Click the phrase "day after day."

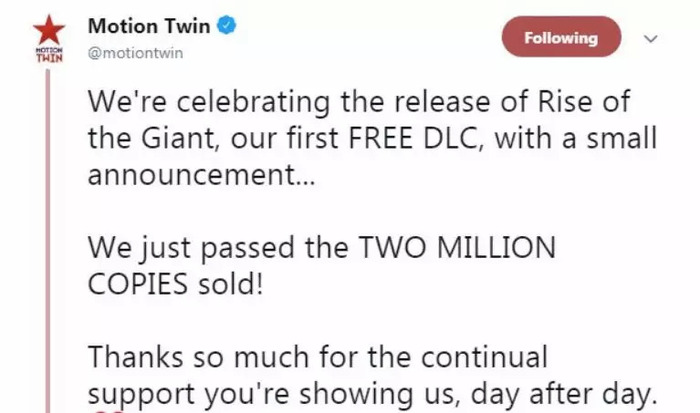[564, 394]
